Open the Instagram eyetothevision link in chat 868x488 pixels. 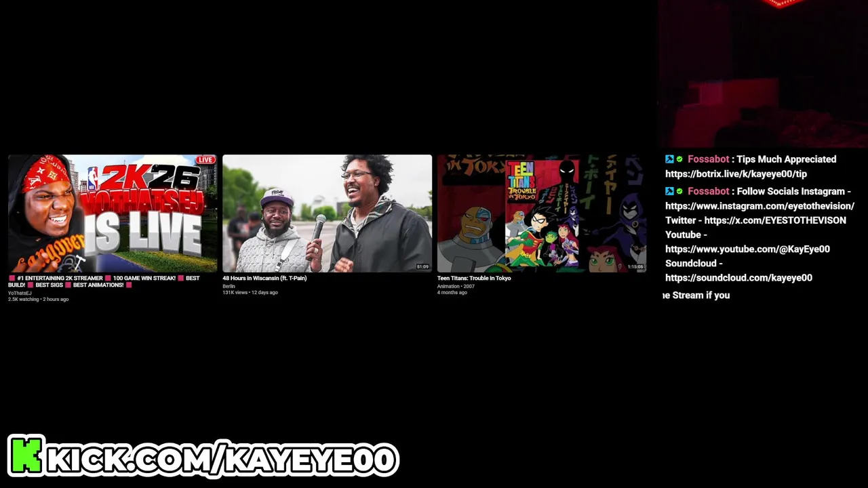pyautogui.click(x=759, y=205)
